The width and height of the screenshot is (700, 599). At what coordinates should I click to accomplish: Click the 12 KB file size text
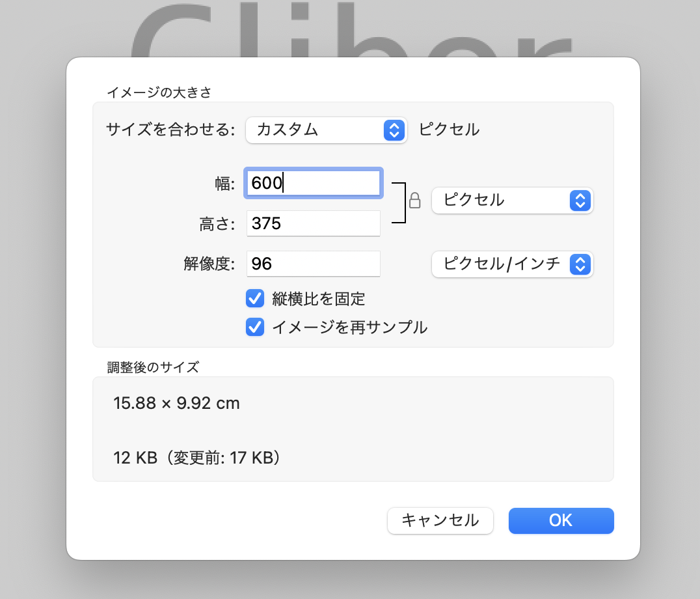click(135, 458)
